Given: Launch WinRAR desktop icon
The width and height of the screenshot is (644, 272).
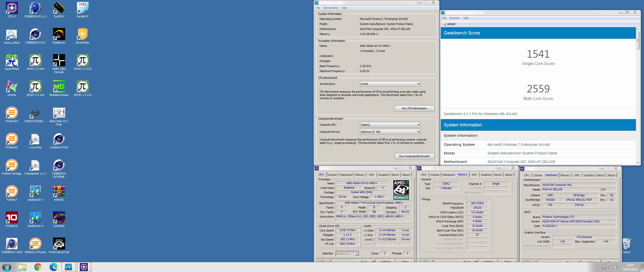Looking at the screenshot, I should [x=59, y=193].
